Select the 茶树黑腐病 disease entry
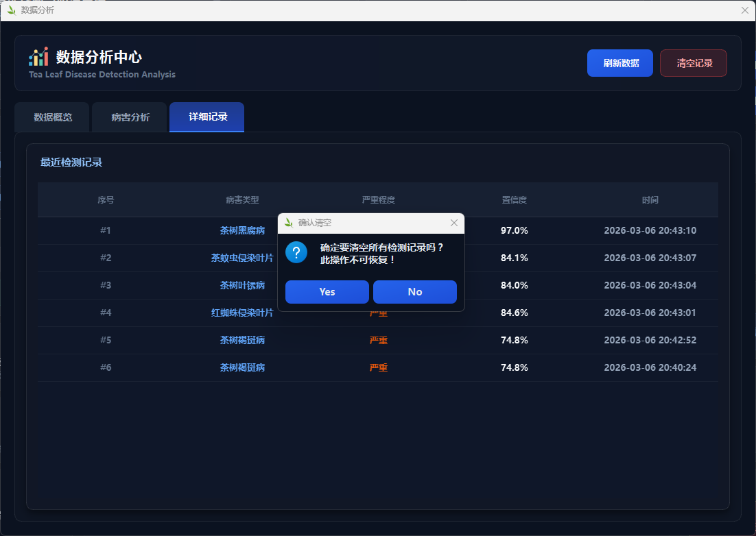 pyautogui.click(x=242, y=231)
